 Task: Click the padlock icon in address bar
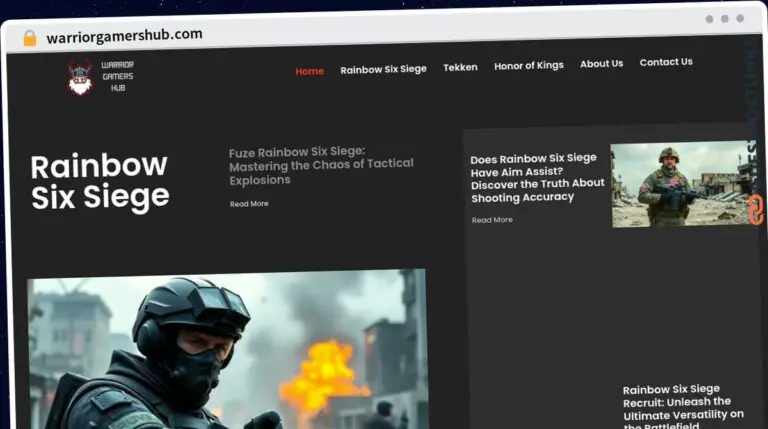[30, 37]
